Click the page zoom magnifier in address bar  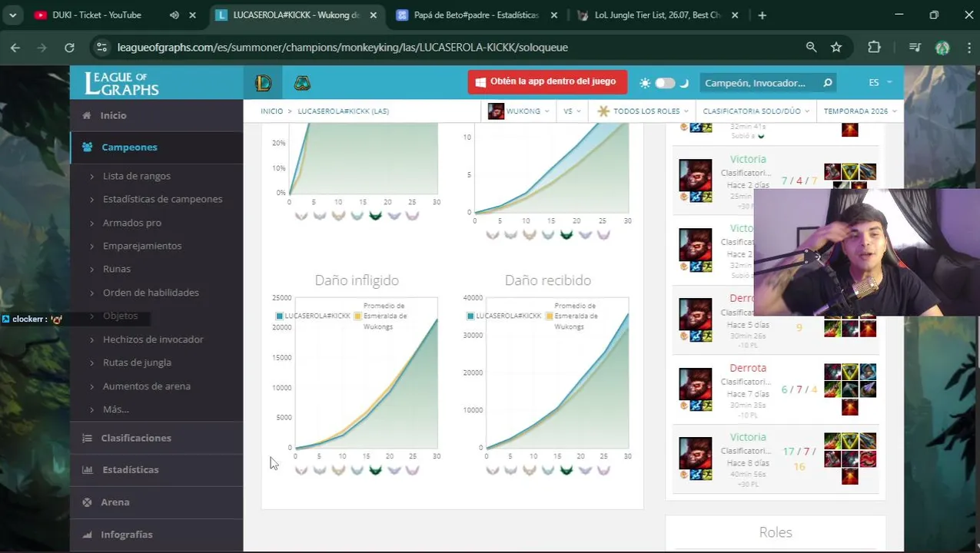811,47
